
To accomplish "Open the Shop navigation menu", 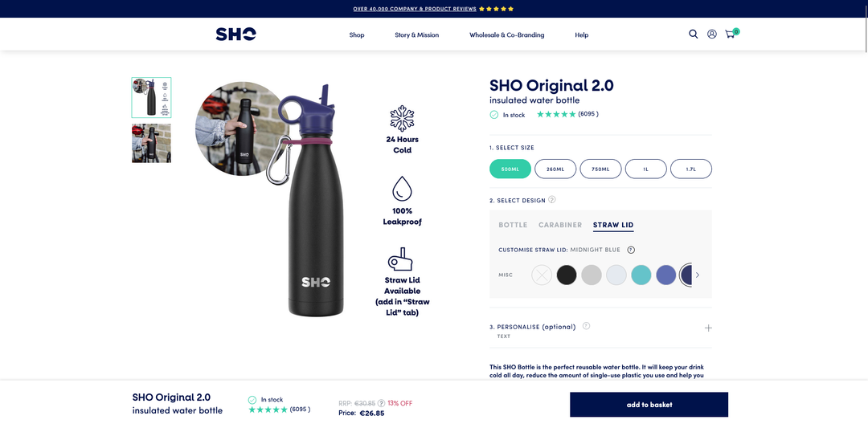I will [357, 35].
